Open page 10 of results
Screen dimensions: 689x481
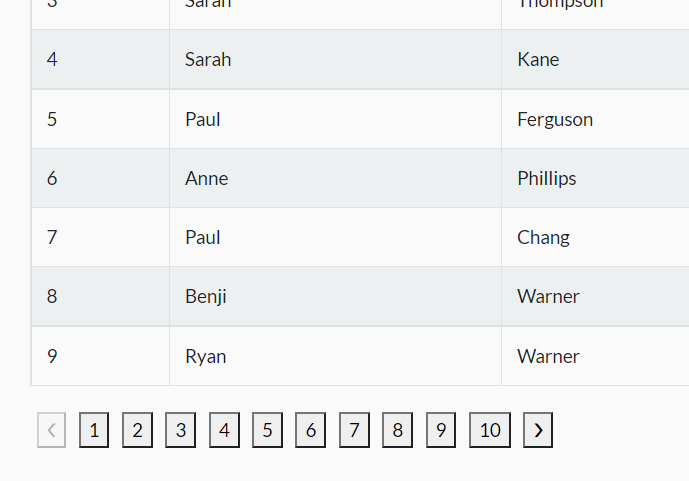point(490,430)
